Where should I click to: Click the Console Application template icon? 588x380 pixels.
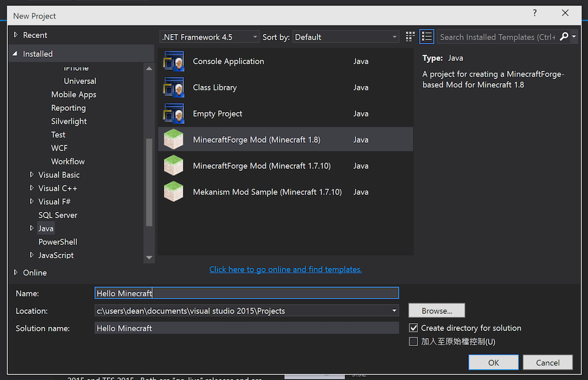(x=174, y=61)
